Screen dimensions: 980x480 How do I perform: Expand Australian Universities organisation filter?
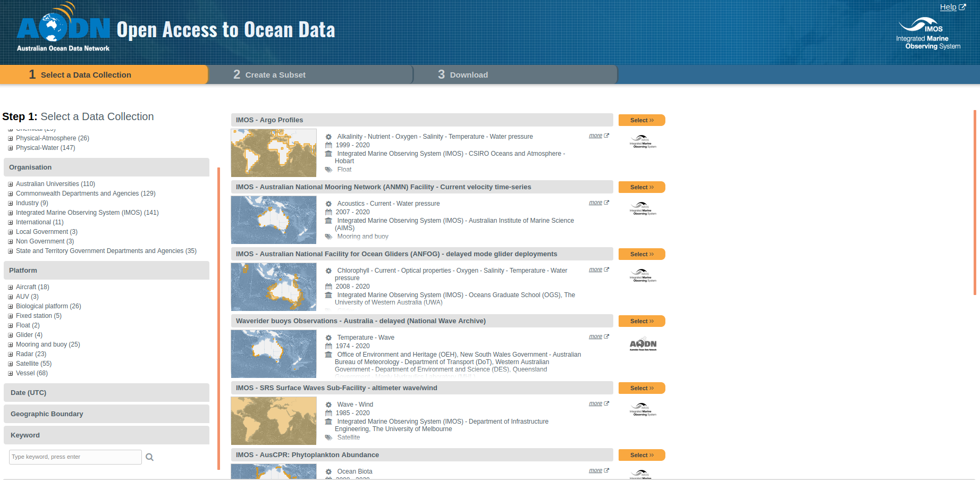tap(10, 184)
